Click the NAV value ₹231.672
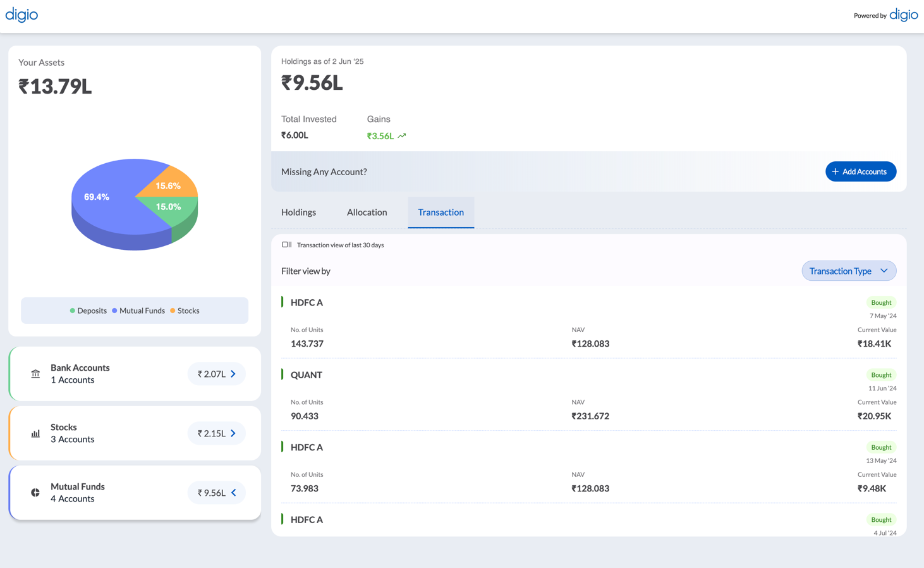Image resolution: width=924 pixels, height=568 pixels. (x=590, y=416)
